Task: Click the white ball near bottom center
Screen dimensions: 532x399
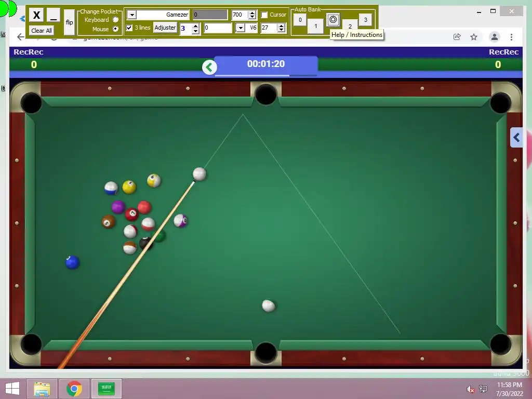Action: tap(269, 305)
